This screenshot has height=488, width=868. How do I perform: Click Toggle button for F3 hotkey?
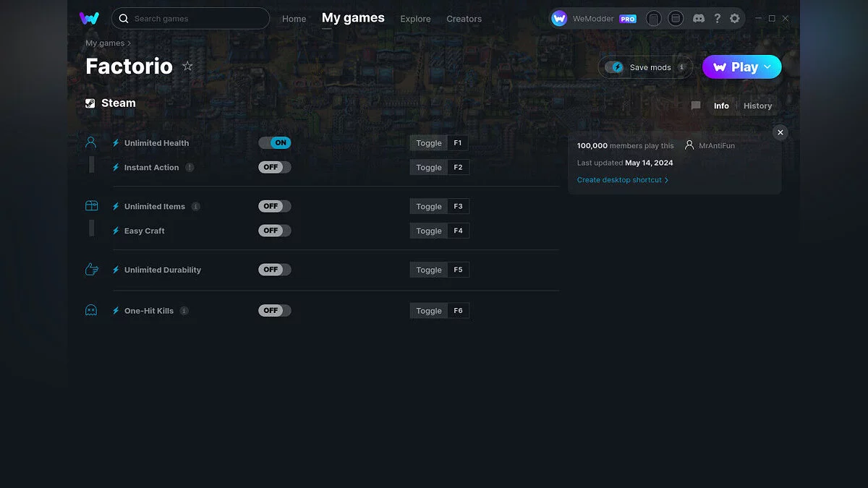pos(428,207)
